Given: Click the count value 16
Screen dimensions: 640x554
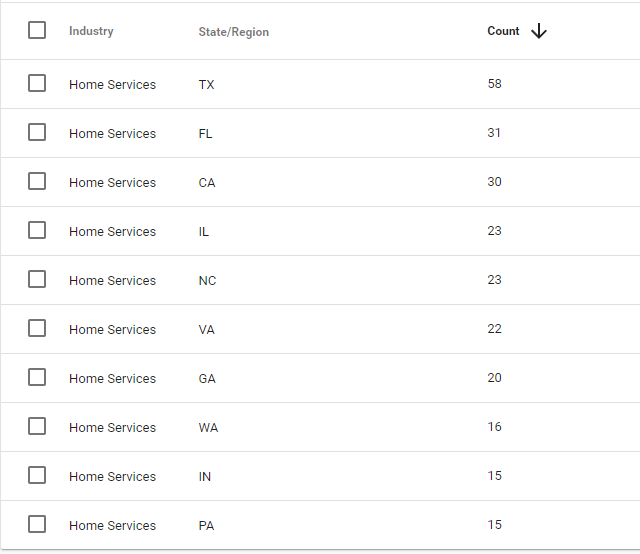Looking at the screenshot, I should 494,427.
